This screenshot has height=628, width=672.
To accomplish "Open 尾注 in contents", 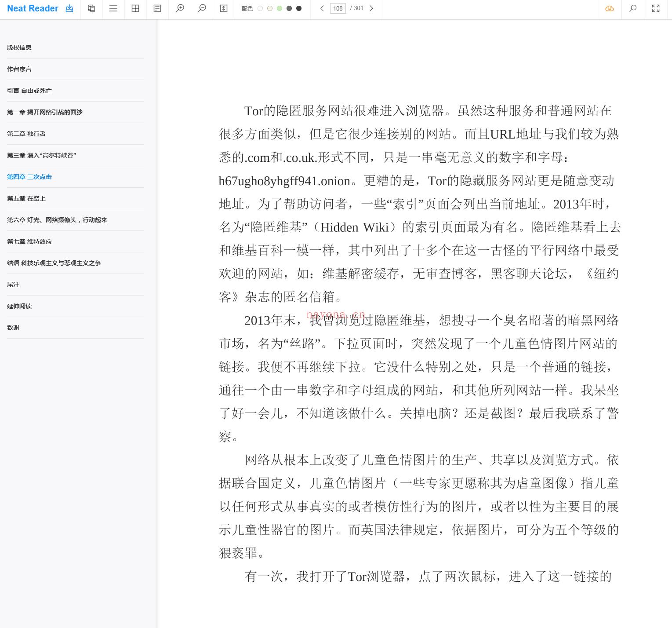I will (x=13, y=285).
